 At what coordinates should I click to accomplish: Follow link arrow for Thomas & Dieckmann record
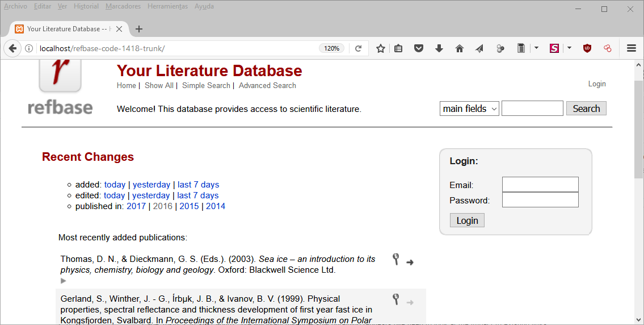coord(410,262)
